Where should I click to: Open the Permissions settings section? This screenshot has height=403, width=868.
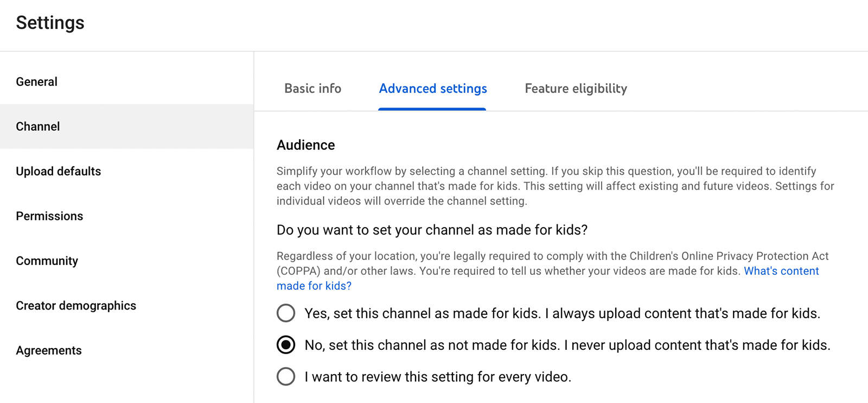[x=49, y=216]
